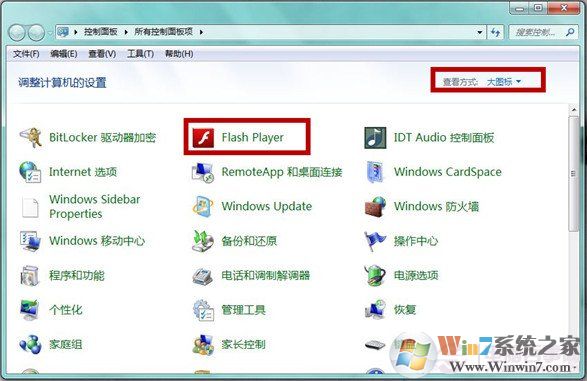Image resolution: width=587 pixels, height=381 pixels.
Task: Select the 控制面板 breadcrumb segment
Action: click(101, 32)
